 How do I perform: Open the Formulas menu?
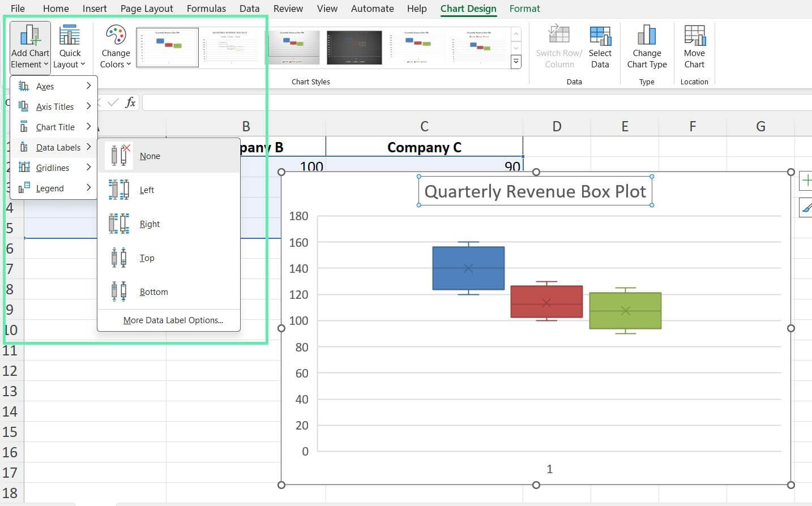pyautogui.click(x=206, y=8)
